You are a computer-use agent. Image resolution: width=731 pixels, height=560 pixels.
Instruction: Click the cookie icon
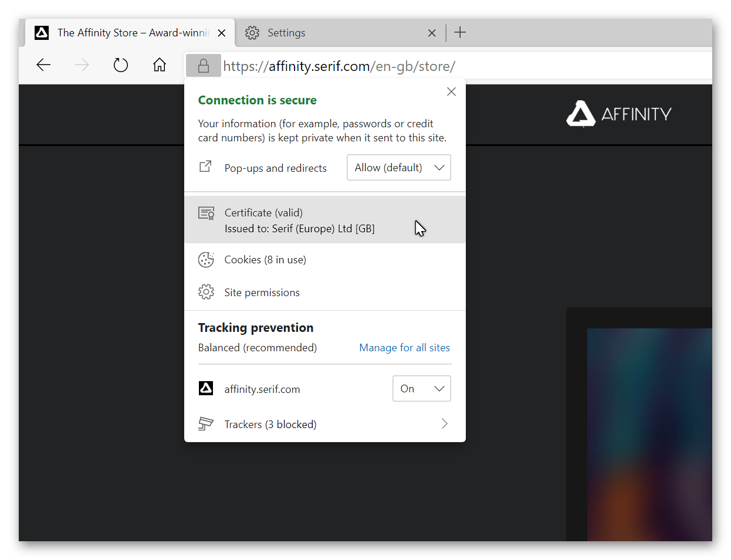click(x=206, y=260)
